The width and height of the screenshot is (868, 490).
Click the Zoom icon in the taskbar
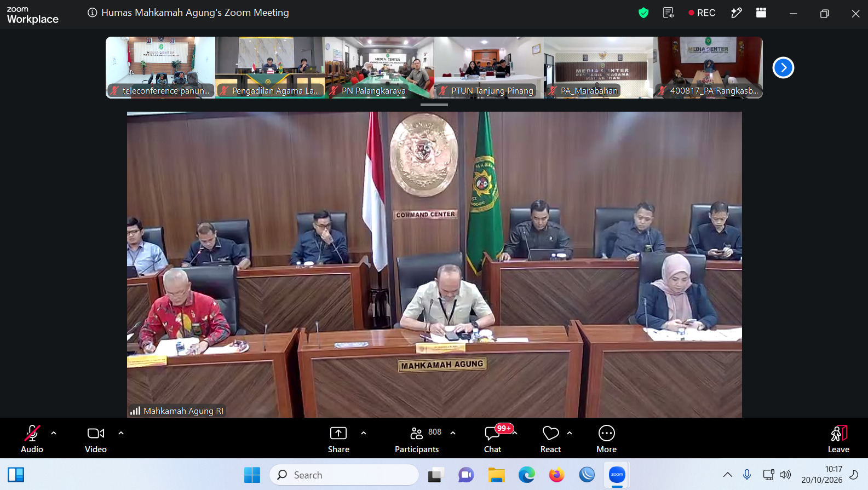coord(617,475)
